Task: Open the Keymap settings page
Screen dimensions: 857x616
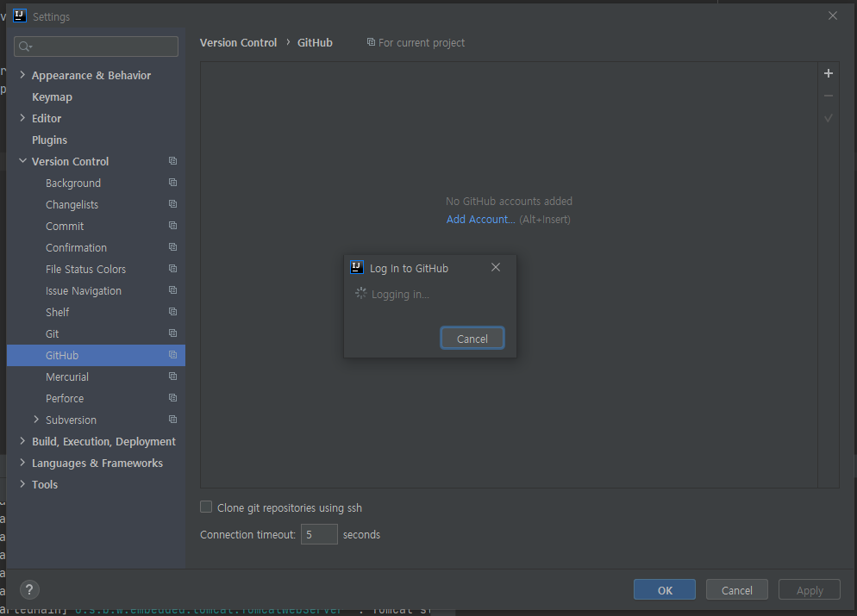Action: click(x=52, y=97)
